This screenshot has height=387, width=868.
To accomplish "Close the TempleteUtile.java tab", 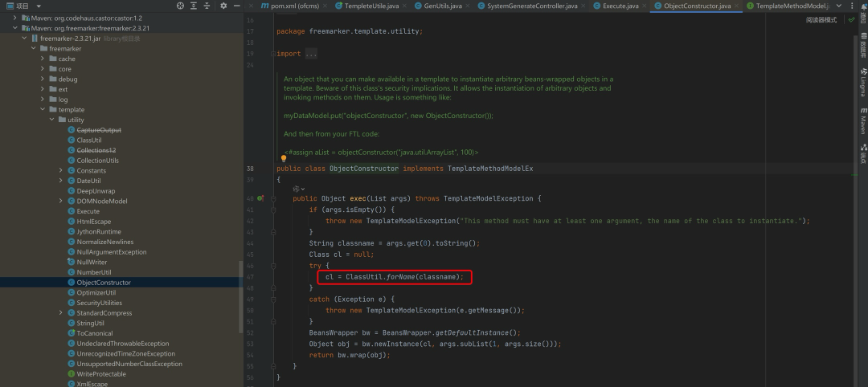I will tap(406, 6).
